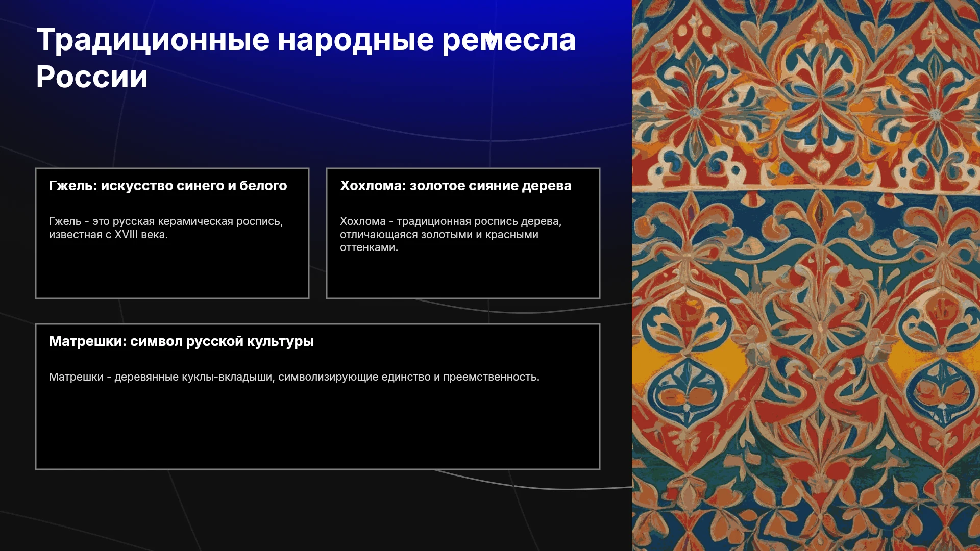The height and width of the screenshot is (551, 980).
Task: Click empty space inside the Гжель card
Action: [x=172, y=270]
